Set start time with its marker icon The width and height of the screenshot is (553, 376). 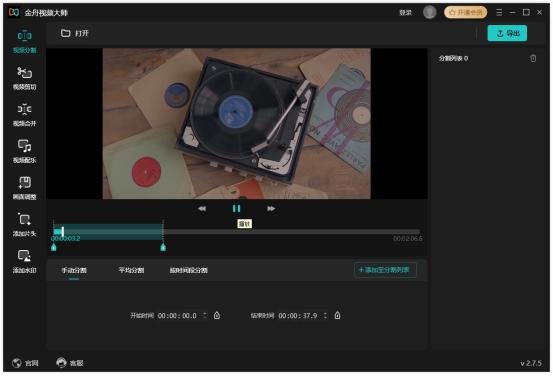click(217, 315)
